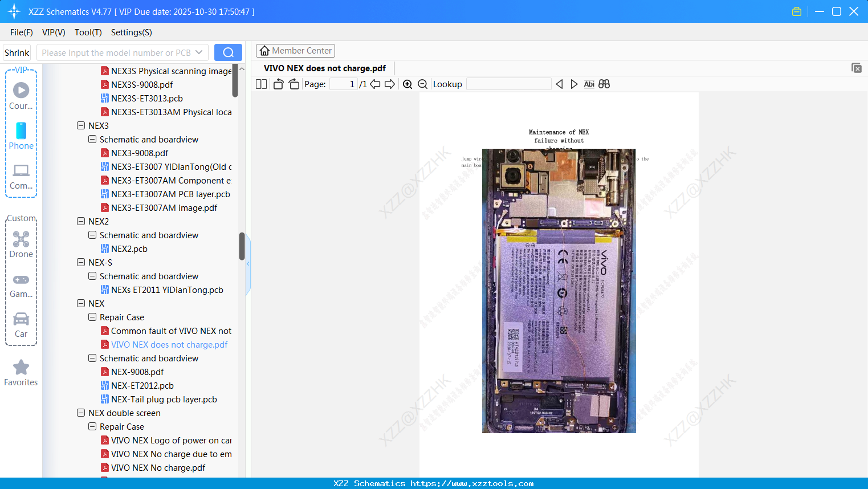
Task: Click the file tree vertical scrollbar thumb
Action: pos(242,246)
